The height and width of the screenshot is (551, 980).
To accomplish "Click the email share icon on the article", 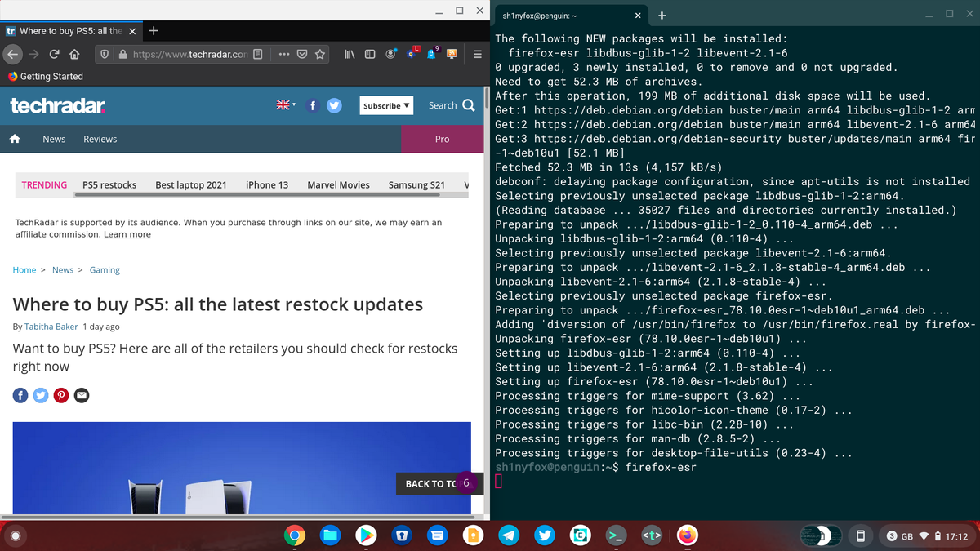I will click(81, 395).
